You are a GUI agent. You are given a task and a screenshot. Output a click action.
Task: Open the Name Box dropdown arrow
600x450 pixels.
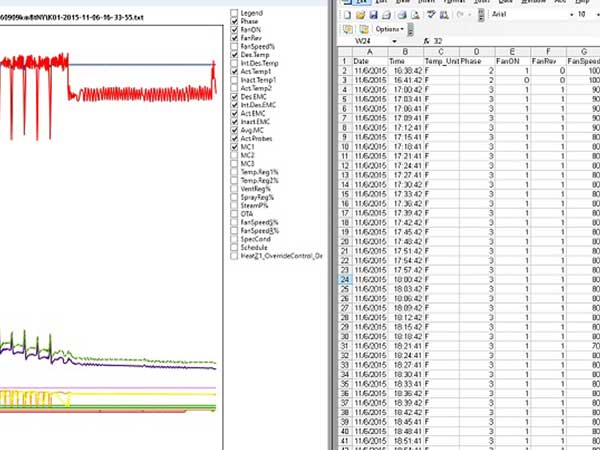[x=394, y=41]
